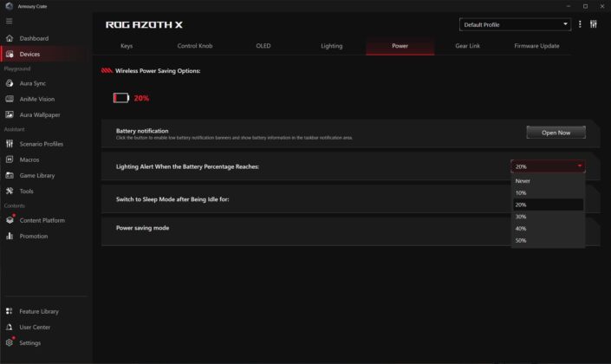This screenshot has width=611, height=364.
Task: Click the Armoury Crate logo icon
Action: pos(10,6)
